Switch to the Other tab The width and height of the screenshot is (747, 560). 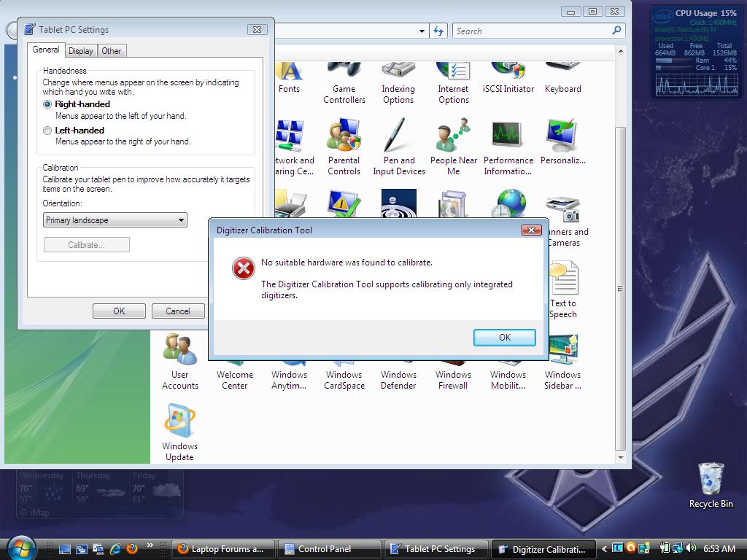(x=112, y=51)
